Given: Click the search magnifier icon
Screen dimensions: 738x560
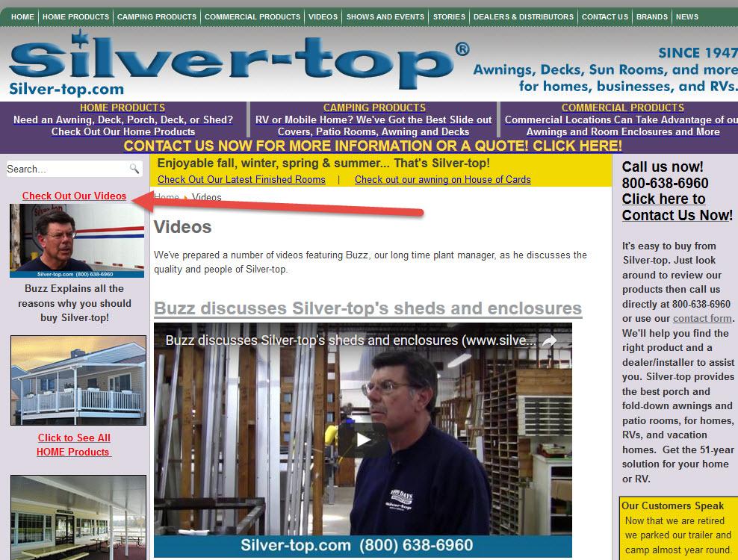Looking at the screenshot, I should [x=134, y=169].
